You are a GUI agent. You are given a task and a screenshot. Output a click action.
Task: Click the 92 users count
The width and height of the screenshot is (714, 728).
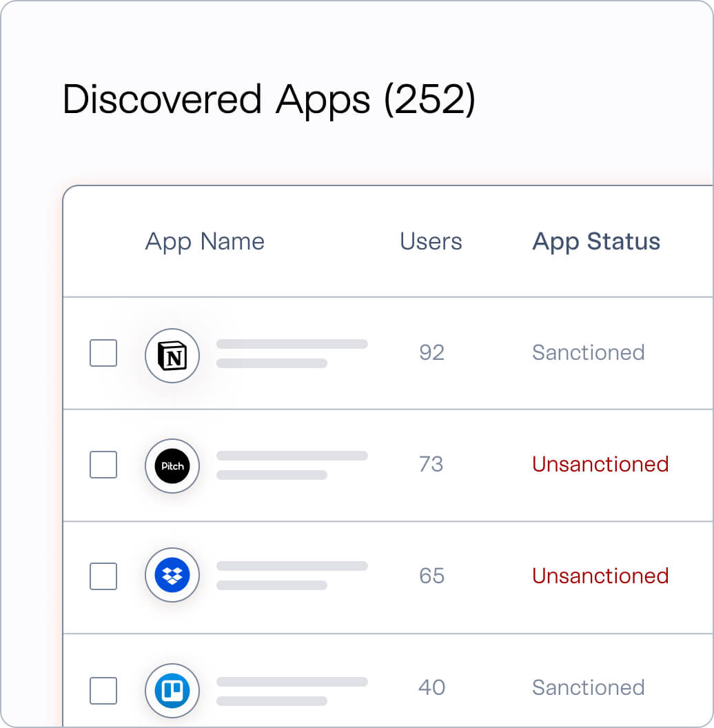(431, 352)
